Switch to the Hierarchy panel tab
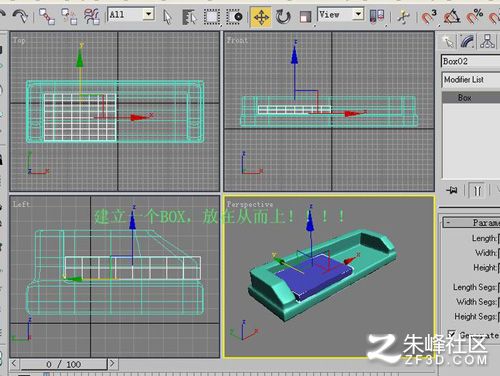500x376 pixels. (487, 42)
